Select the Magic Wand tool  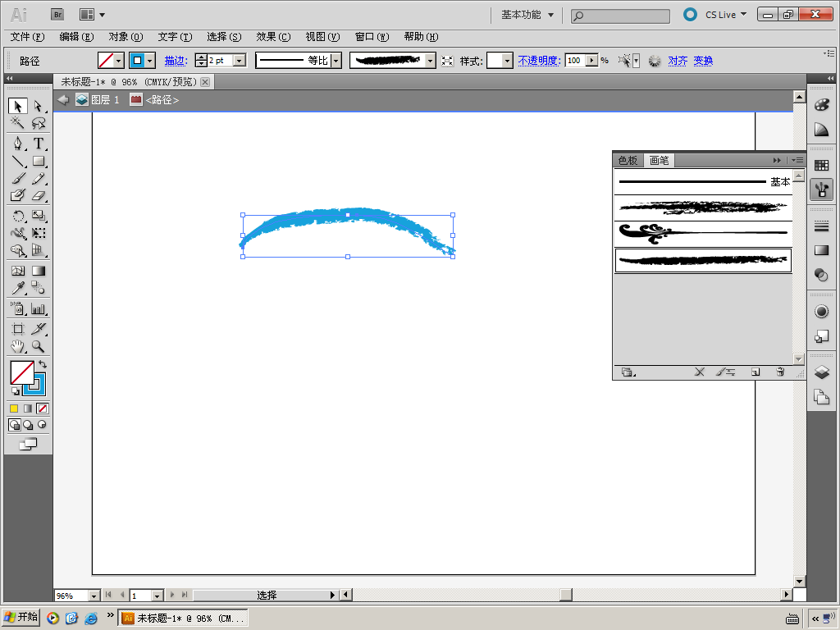point(18,123)
